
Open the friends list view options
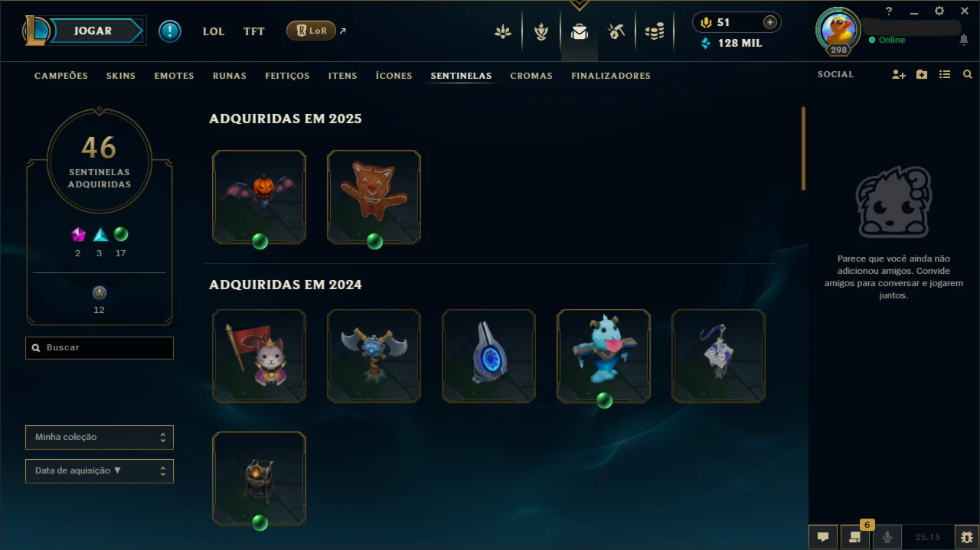pyautogui.click(x=945, y=74)
